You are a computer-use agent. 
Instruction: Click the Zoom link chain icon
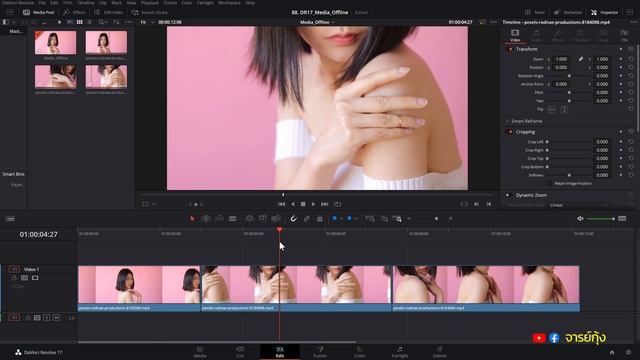581,59
